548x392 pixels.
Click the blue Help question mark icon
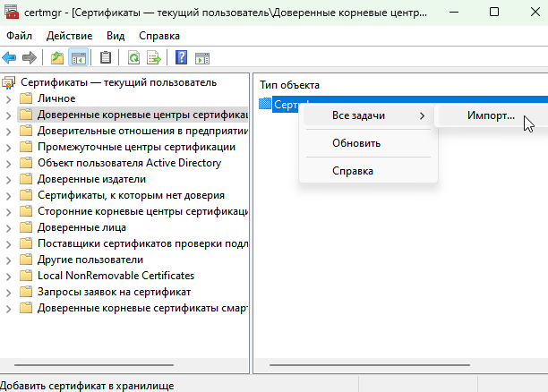[181, 58]
